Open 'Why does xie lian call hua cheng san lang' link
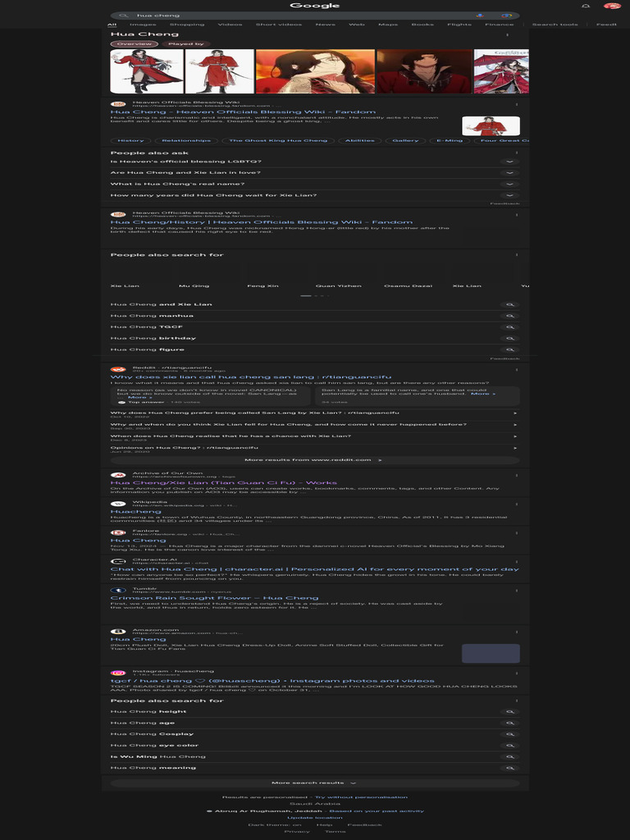Viewport: 630px width, 840px height. (x=251, y=377)
